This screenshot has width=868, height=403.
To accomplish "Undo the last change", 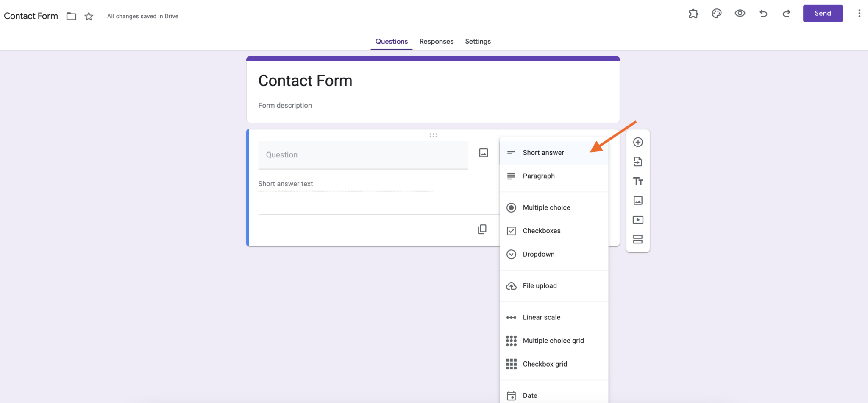I will (x=763, y=13).
